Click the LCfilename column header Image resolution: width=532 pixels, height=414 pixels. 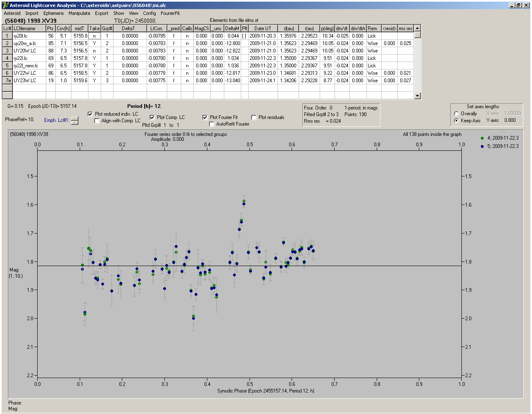[29, 29]
